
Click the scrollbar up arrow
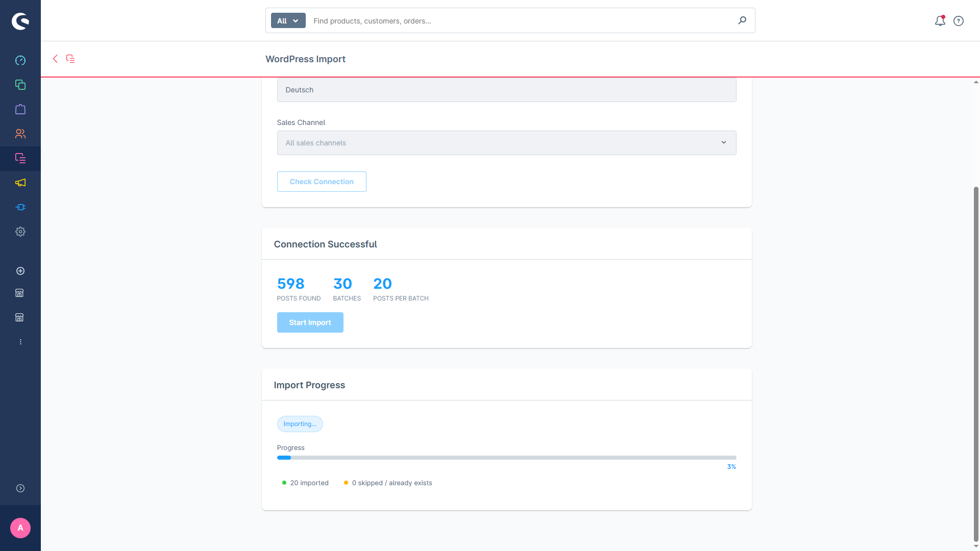click(x=976, y=82)
